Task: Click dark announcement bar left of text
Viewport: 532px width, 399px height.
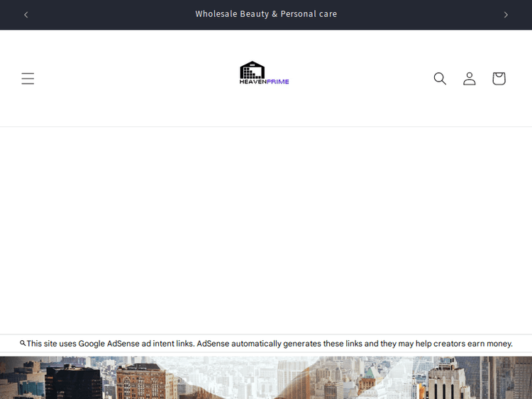Action: pos(106,15)
